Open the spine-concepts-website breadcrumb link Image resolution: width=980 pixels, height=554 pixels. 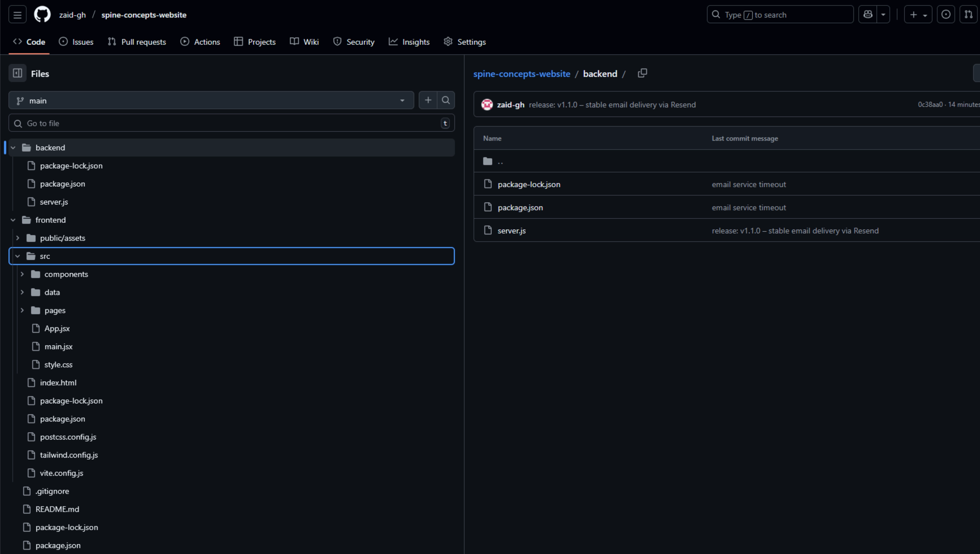522,73
